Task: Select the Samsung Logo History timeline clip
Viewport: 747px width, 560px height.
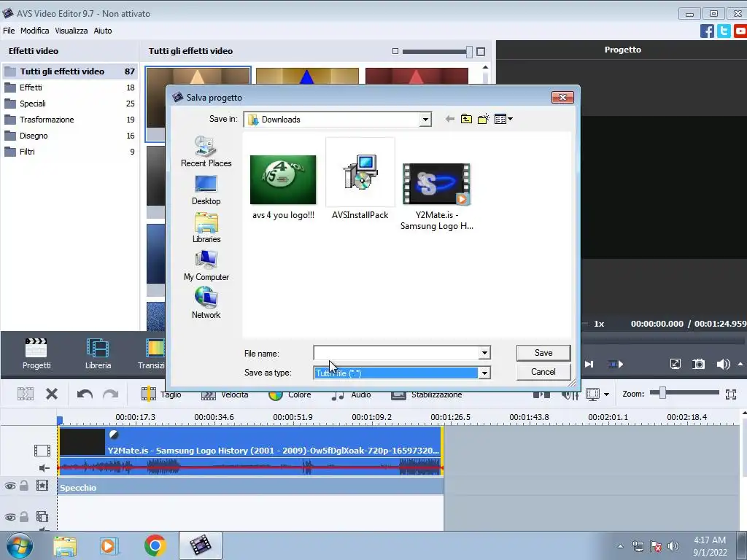Action: pyautogui.click(x=251, y=451)
